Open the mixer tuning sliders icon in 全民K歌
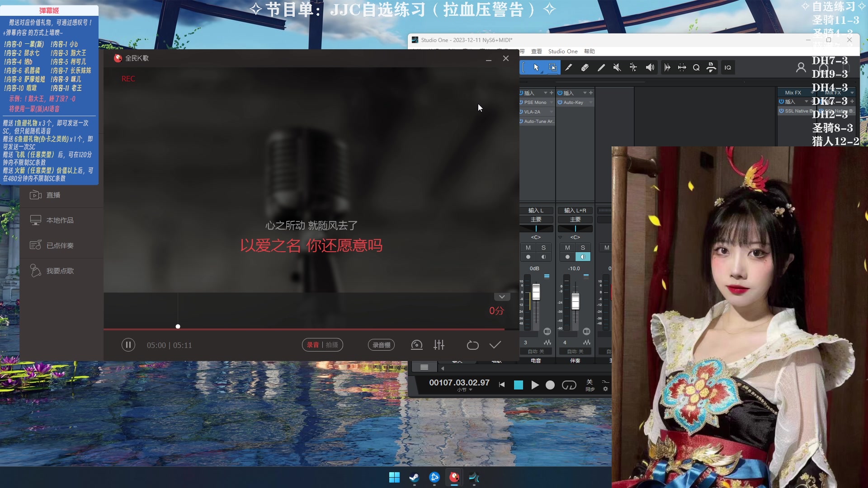 click(x=439, y=345)
